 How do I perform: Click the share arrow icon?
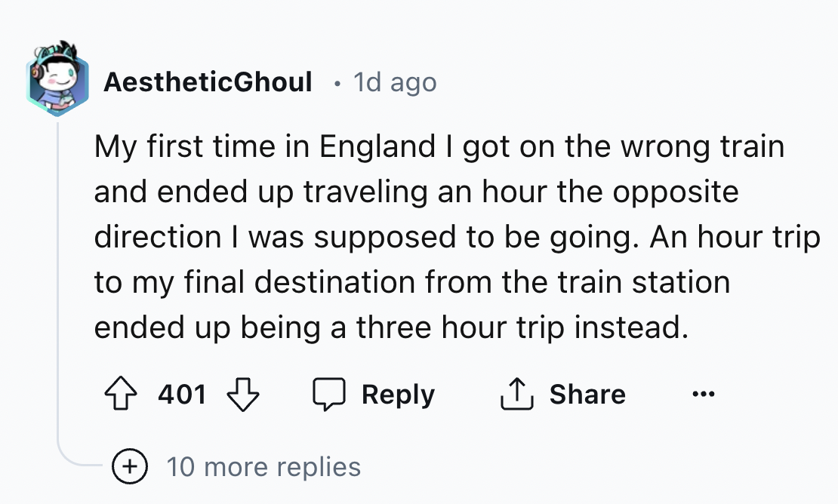516,395
